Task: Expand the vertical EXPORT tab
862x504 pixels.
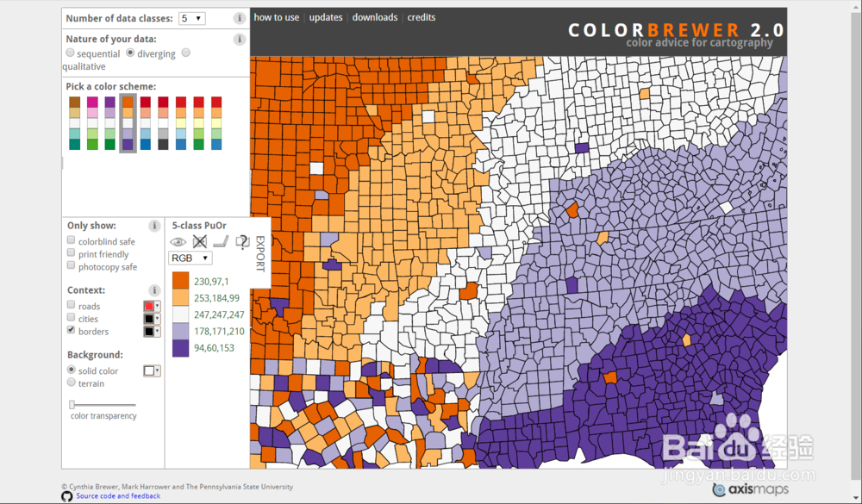Action: (260, 253)
